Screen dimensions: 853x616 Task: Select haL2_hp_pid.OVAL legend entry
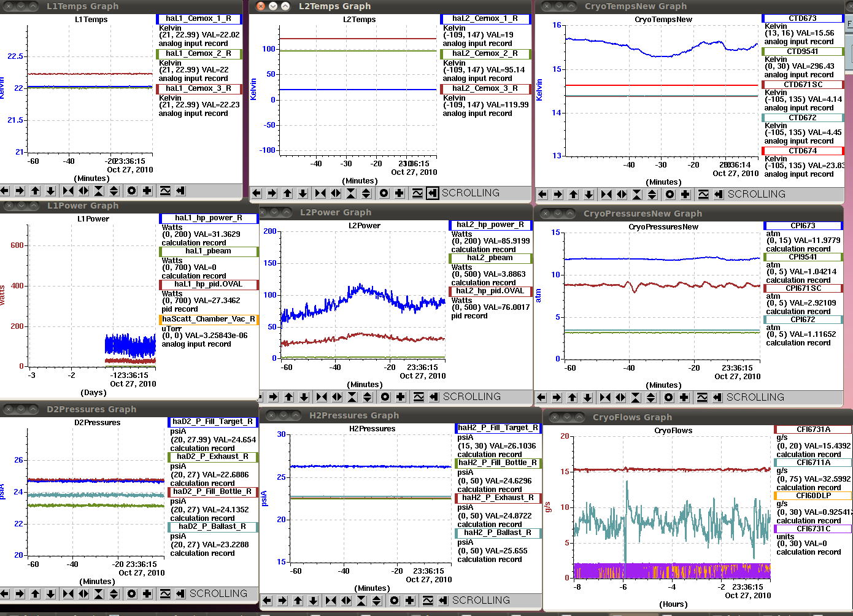(490, 291)
